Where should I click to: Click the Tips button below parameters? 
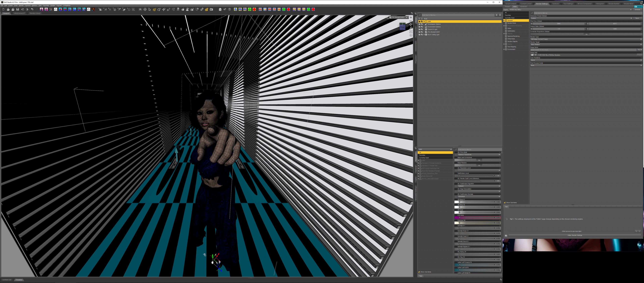tap(421, 276)
